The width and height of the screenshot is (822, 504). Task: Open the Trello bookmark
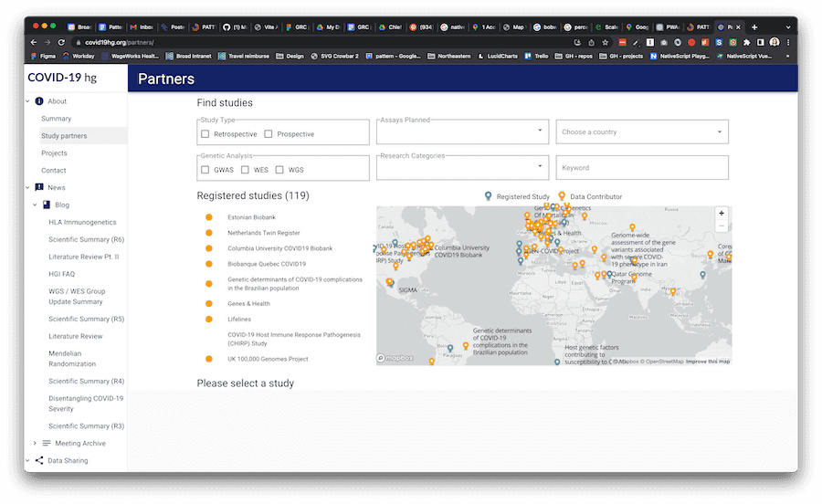536,56
